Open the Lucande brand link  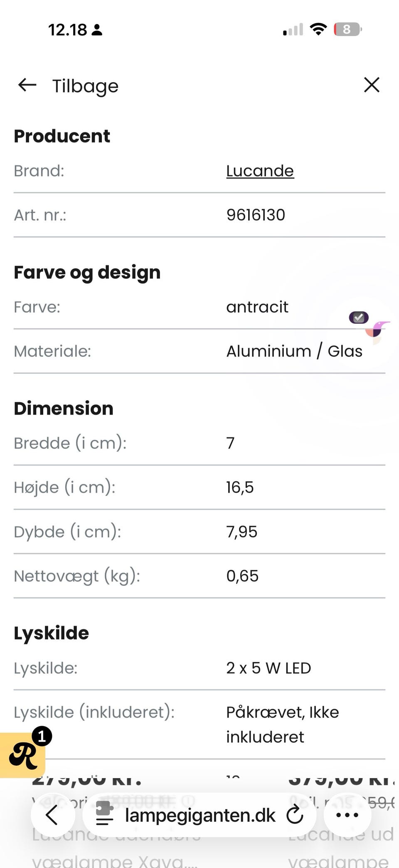[x=260, y=171]
